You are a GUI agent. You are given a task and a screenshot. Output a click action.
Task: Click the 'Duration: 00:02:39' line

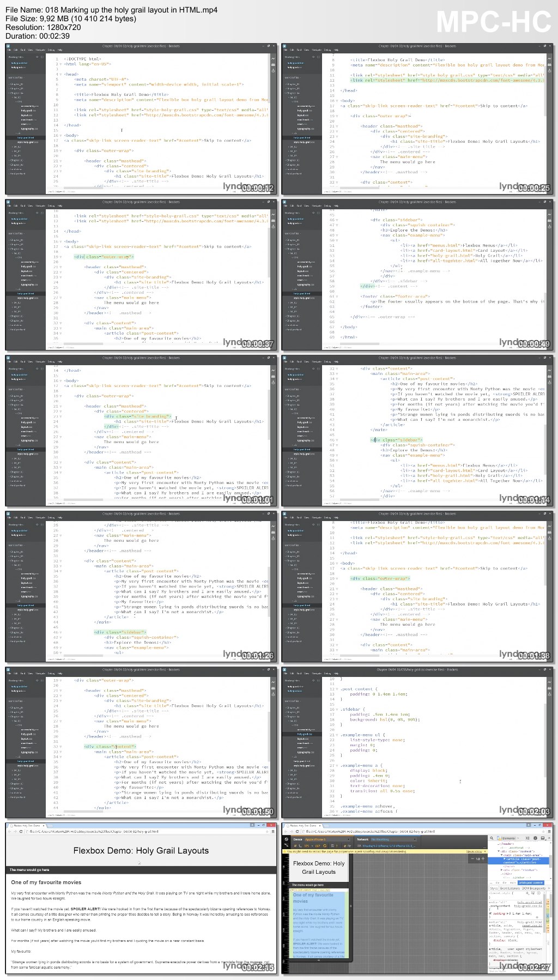38,36
